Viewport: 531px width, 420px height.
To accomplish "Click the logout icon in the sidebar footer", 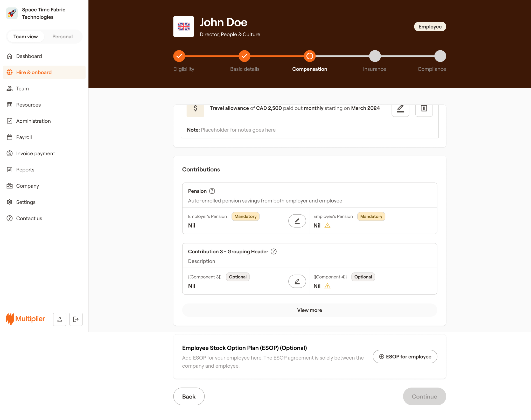I will pos(76,319).
